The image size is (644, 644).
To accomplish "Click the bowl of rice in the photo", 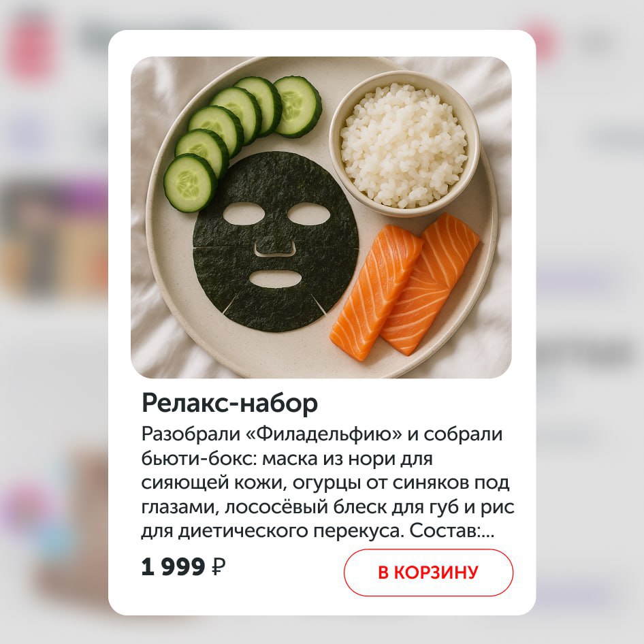I will pos(404,144).
